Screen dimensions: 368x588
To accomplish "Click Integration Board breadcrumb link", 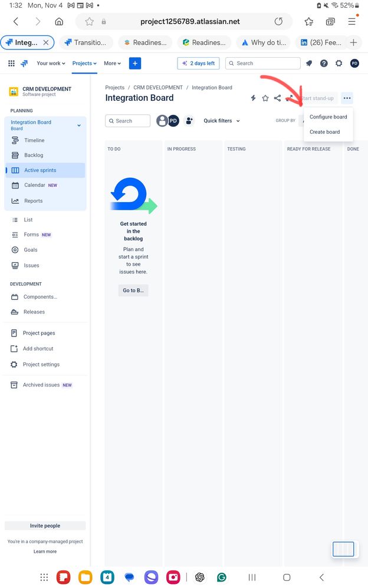I will (x=212, y=88).
